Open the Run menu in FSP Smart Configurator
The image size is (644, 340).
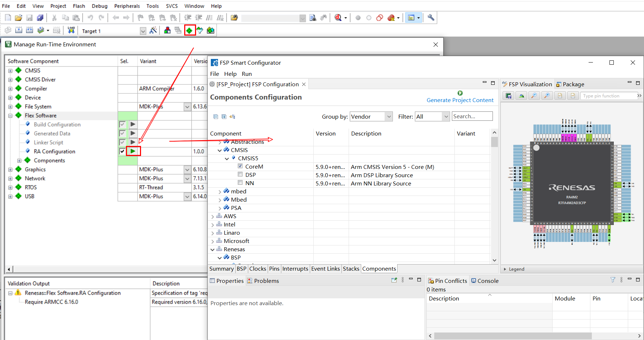(x=247, y=74)
